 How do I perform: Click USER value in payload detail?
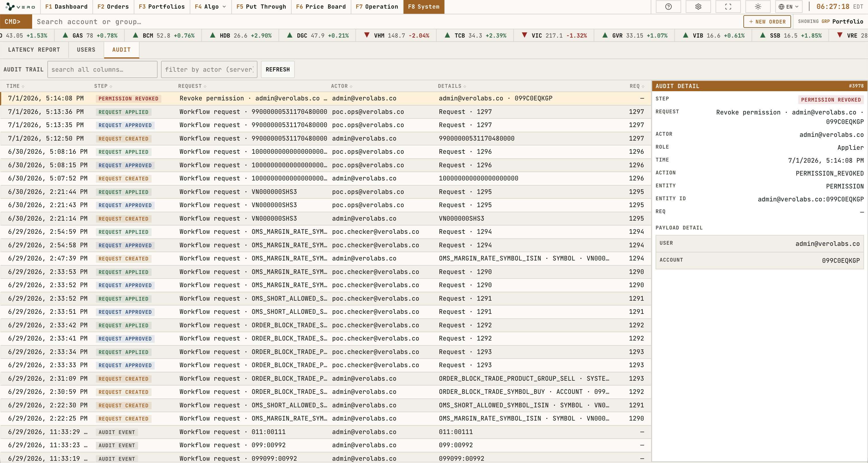(827, 244)
